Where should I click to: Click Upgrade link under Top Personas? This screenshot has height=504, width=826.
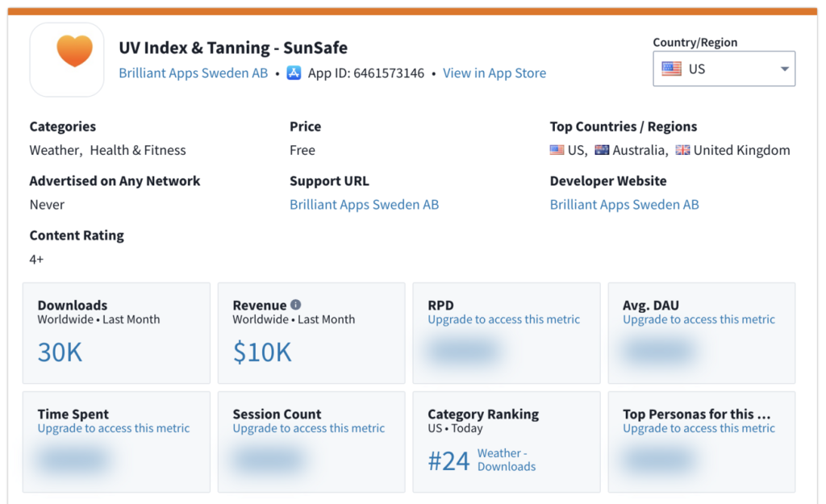699,428
